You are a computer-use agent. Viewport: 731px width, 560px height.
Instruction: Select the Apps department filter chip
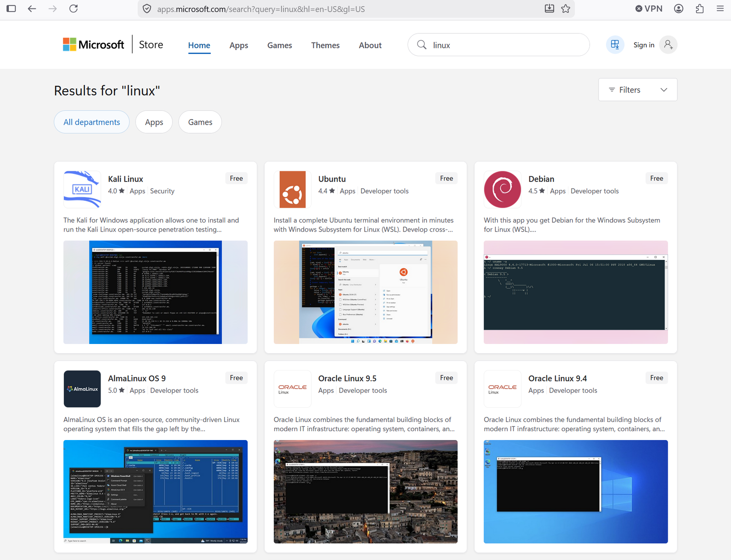click(x=154, y=122)
